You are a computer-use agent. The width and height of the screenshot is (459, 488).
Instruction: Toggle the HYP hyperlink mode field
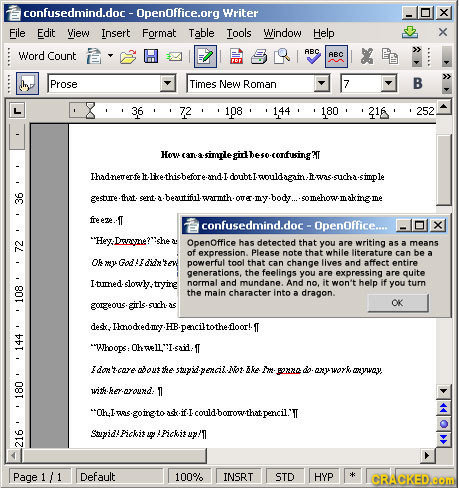pos(323,477)
